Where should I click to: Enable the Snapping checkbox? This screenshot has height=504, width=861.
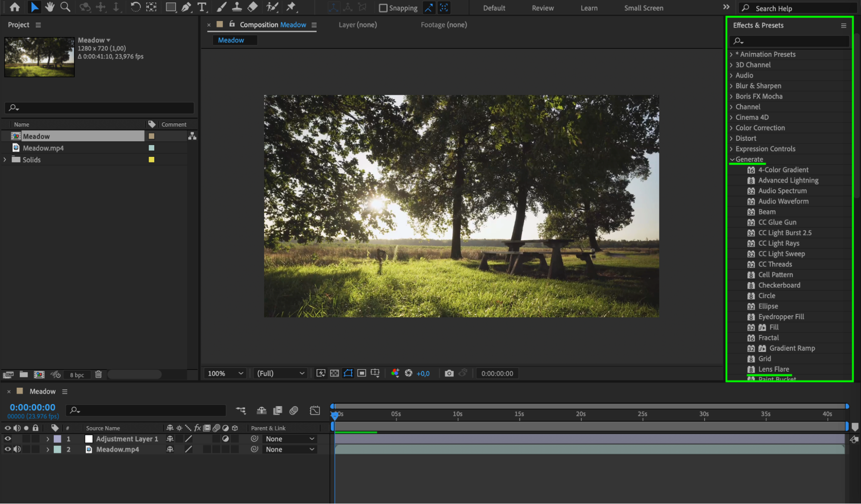pyautogui.click(x=383, y=8)
